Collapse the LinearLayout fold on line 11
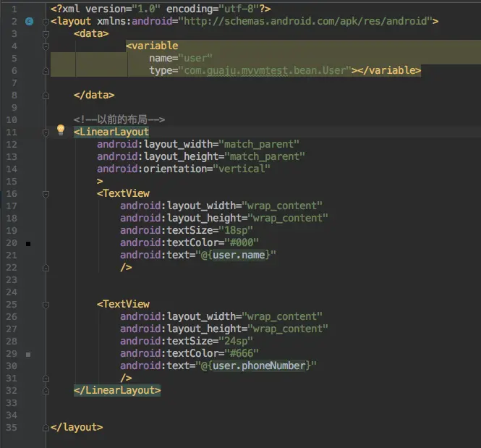This screenshot has height=448, width=481. 46,132
